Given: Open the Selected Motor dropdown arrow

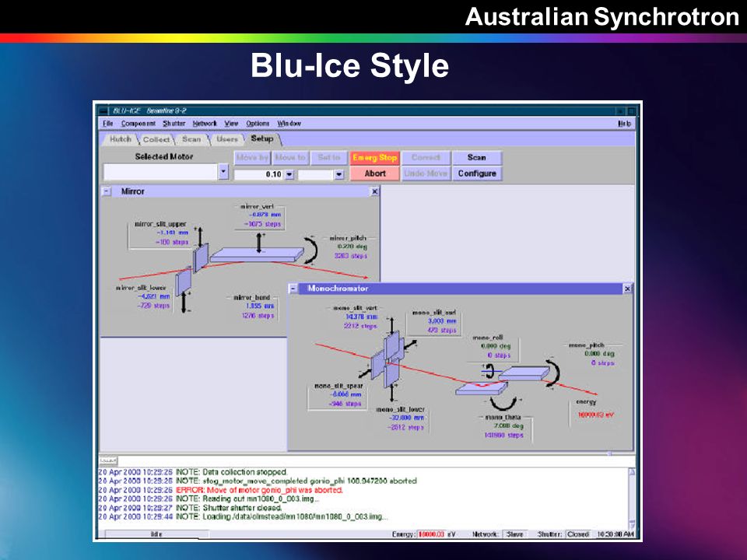Looking at the screenshot, I should 223,171.
